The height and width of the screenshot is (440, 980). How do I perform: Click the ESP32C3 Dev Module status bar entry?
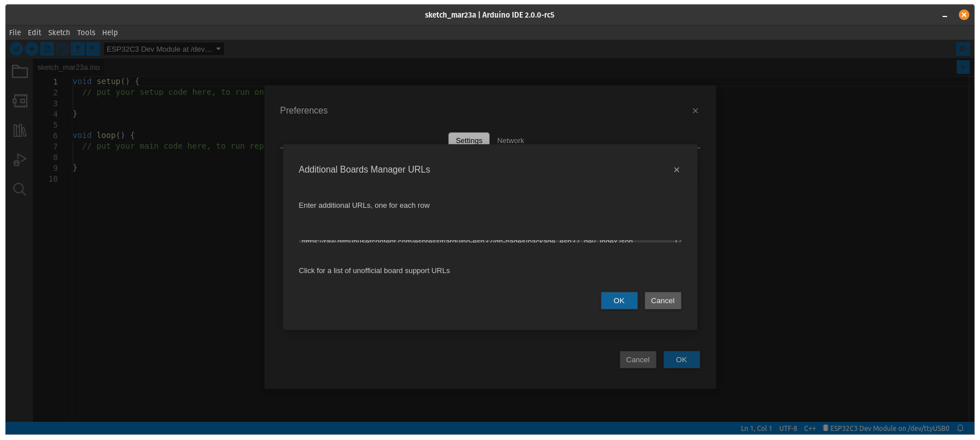[x=886, y=429]
